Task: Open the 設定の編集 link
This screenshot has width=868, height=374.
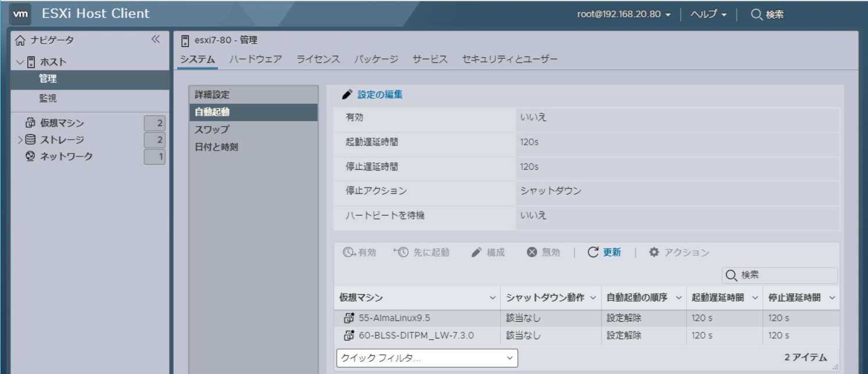Action: pos(380,94)
